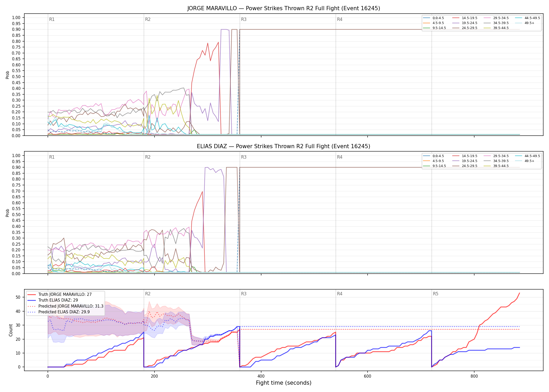Viewport: 549px width, 392px height.
Task: Click the 'Count' y-axis label
Action: 11,330
